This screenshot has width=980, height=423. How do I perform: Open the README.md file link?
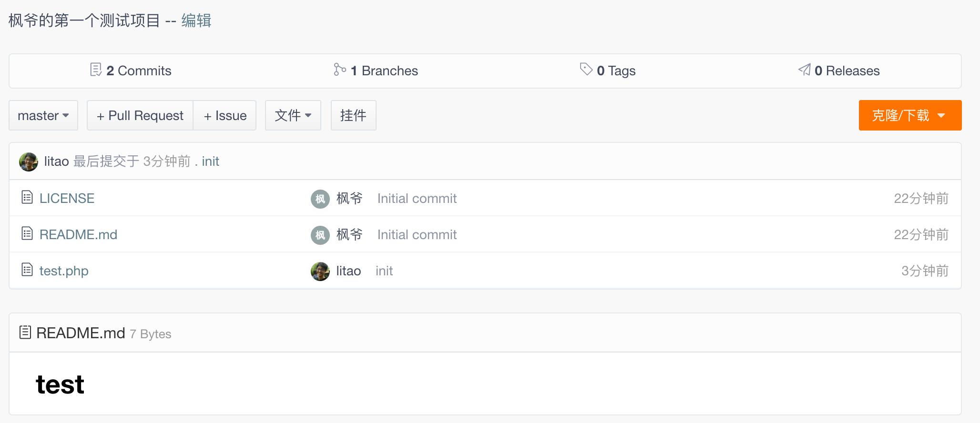(78, 234)
